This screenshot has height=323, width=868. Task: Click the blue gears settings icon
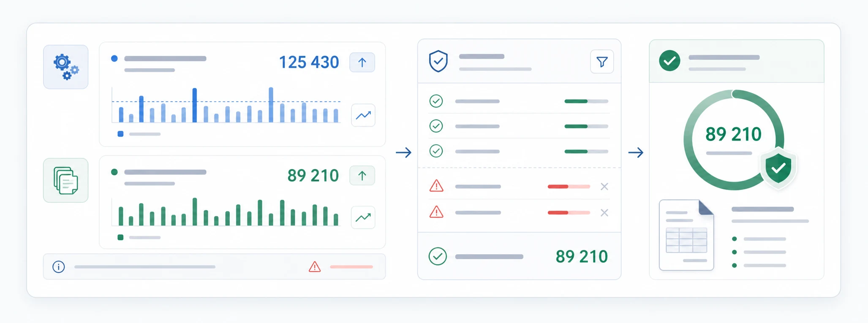coord(66,67)
